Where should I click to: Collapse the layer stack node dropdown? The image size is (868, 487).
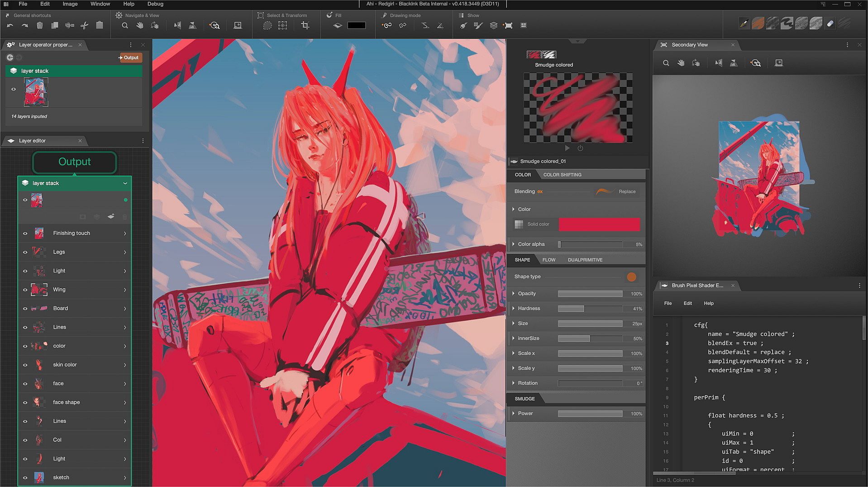[125, 183]
